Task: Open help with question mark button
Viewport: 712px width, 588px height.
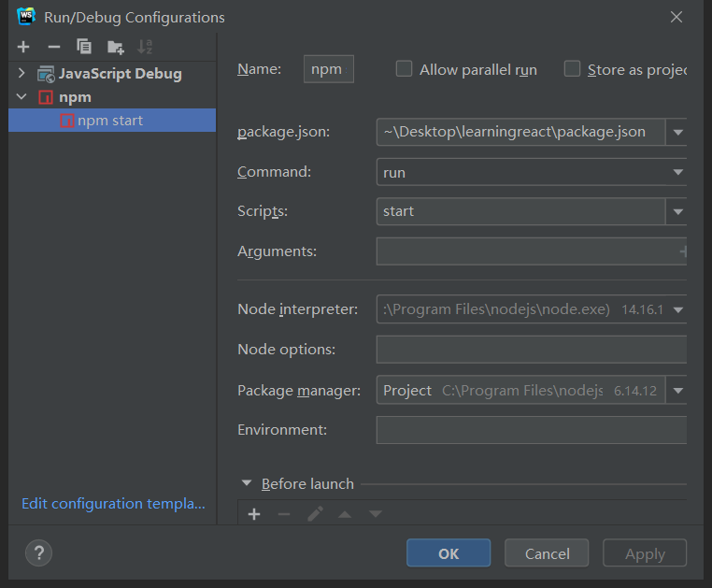Action: 38,553
